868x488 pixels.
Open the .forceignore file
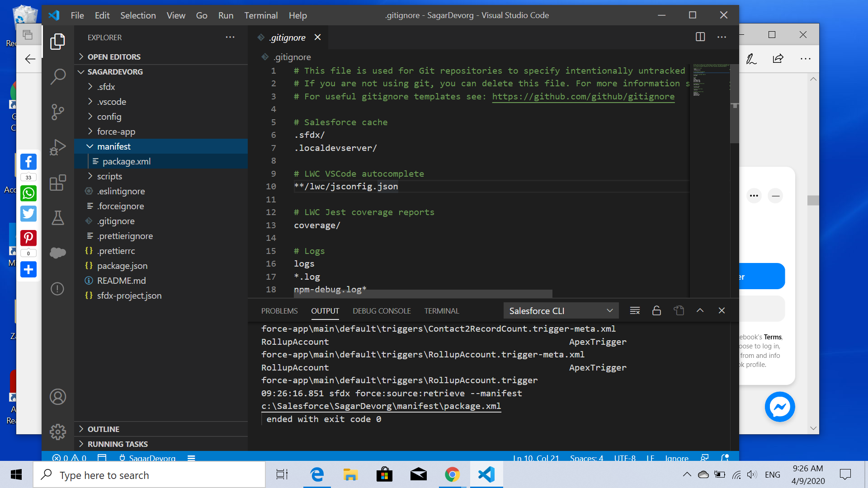click(161, 206)
